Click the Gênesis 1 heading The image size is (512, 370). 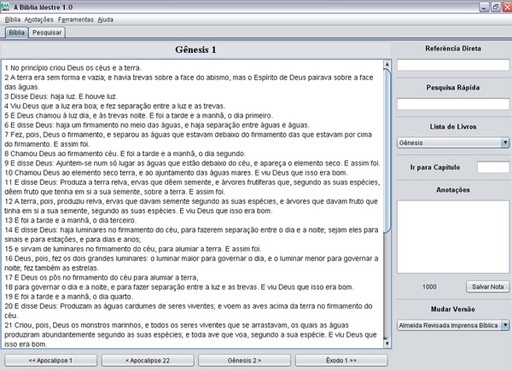pyautogui.click(x=196, y=50)
